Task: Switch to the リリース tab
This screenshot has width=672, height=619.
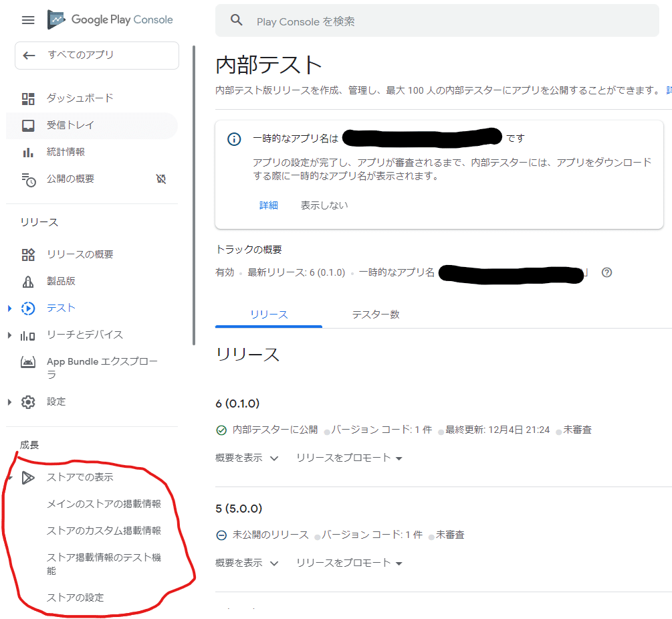Action: 269,315
